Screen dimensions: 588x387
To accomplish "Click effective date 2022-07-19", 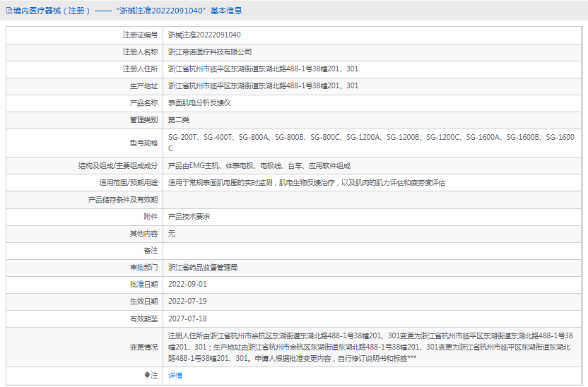I will (x=187, y=302).
